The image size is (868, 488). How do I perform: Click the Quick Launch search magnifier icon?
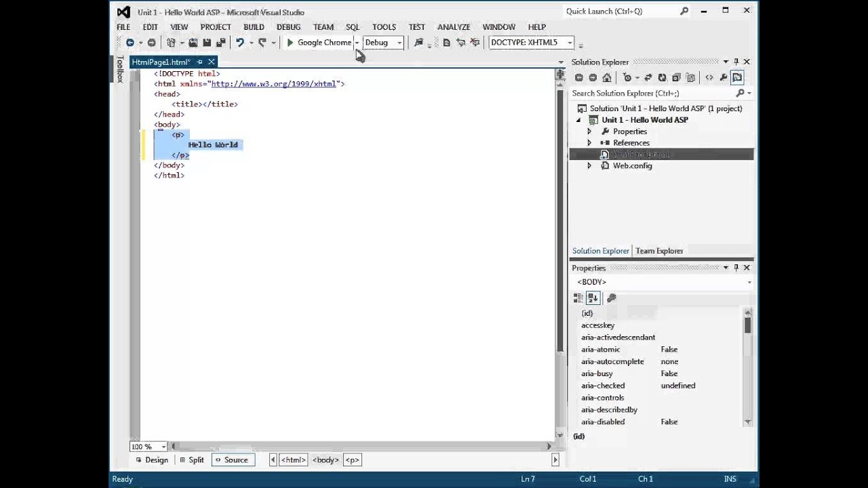click(x=684, y=11)
